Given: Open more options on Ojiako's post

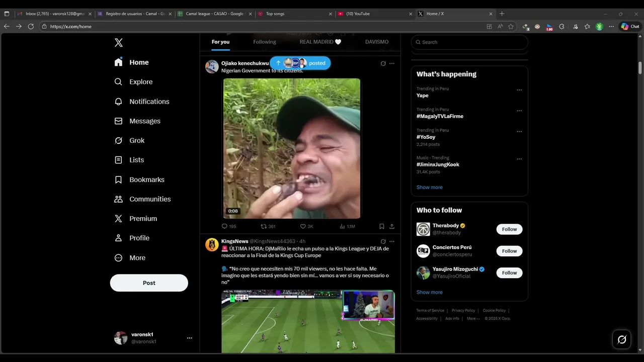Looking at the screenshot, I should click(x=392, y=63).
